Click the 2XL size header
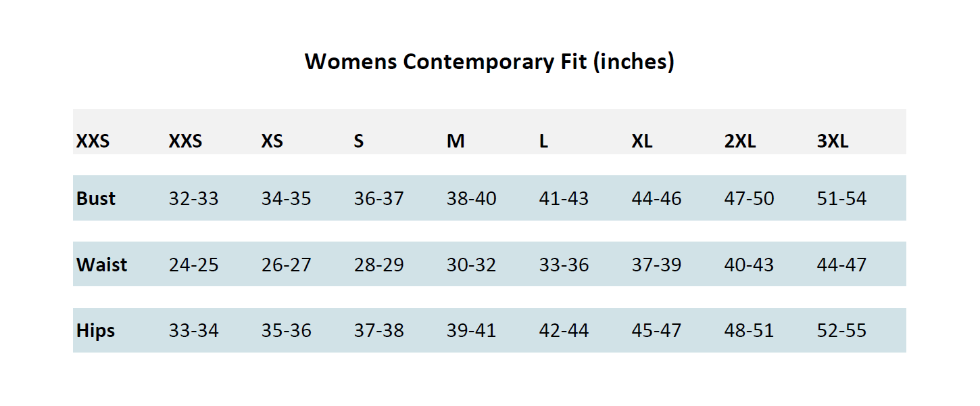 [740, 141]
